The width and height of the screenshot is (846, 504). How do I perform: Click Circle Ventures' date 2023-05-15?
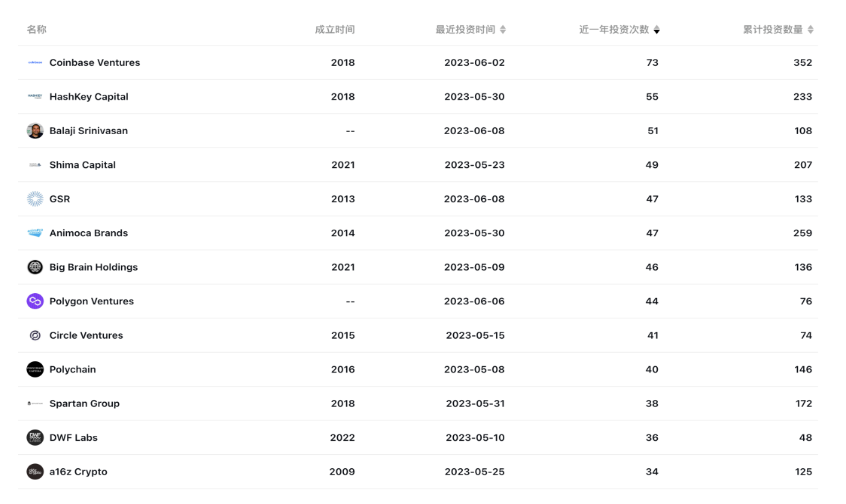click(x=475, y=335)
